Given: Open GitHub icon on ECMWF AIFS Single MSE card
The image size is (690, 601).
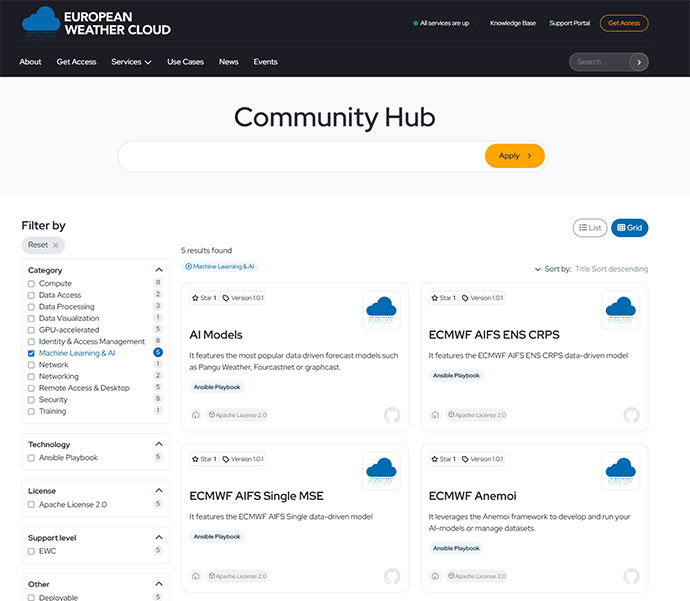Looking at the screenshot, I should [x=392, y=576].
